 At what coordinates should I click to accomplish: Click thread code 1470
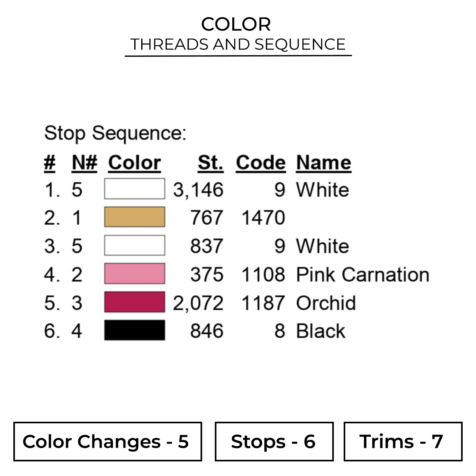(263, 218)
